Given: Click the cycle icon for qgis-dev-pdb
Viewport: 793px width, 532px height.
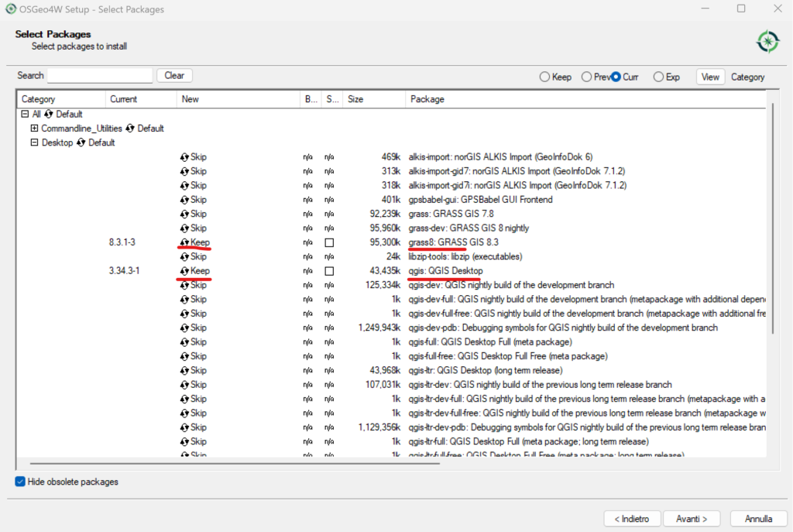Looking at the screenshot, I should pos(184,328).
